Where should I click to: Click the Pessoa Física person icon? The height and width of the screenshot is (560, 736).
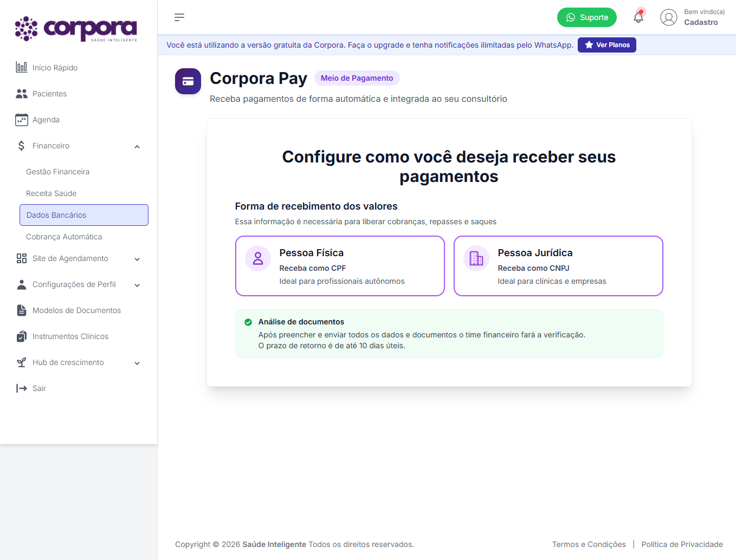[x=258, y=258]
